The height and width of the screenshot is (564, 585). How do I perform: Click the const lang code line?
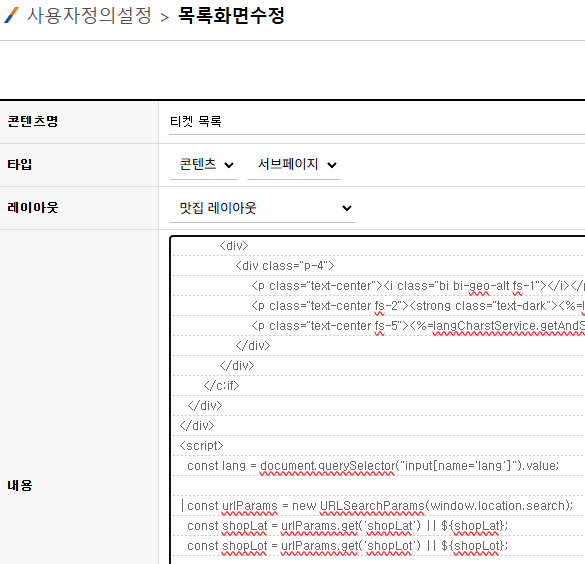pyautogui.click(x=373, y=466)
